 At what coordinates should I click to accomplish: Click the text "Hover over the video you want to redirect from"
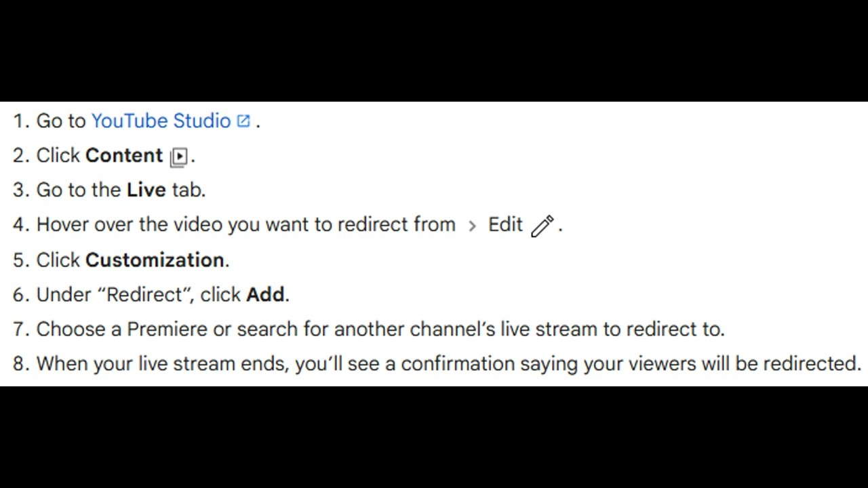(x=245, y=224)
